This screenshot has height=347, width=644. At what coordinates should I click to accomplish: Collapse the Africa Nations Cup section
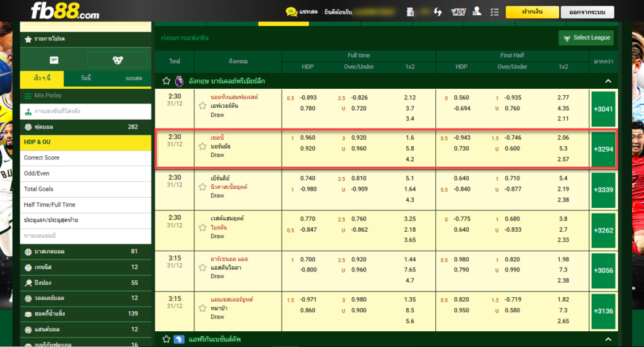[x=608, y=339]
